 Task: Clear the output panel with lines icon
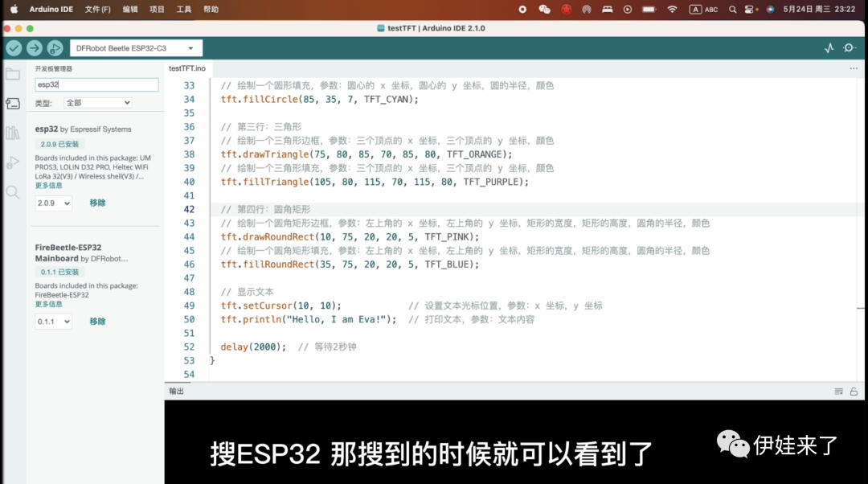[x=839, y=392]
